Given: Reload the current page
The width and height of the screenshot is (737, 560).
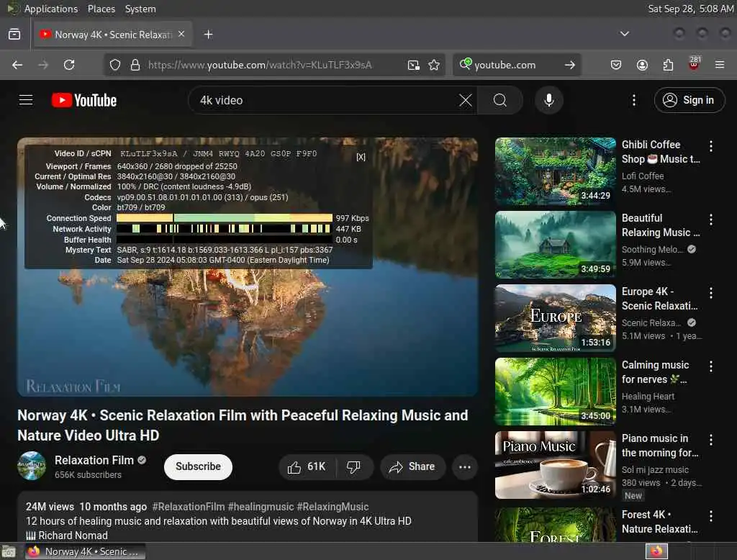Looking at the screenshot, I should tap(69, 65).
